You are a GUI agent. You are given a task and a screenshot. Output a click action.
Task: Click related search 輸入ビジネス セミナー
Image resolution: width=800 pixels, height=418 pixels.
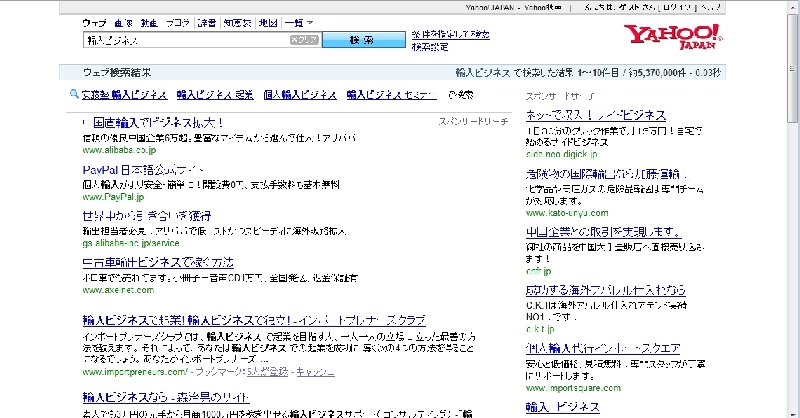[391, 94]
